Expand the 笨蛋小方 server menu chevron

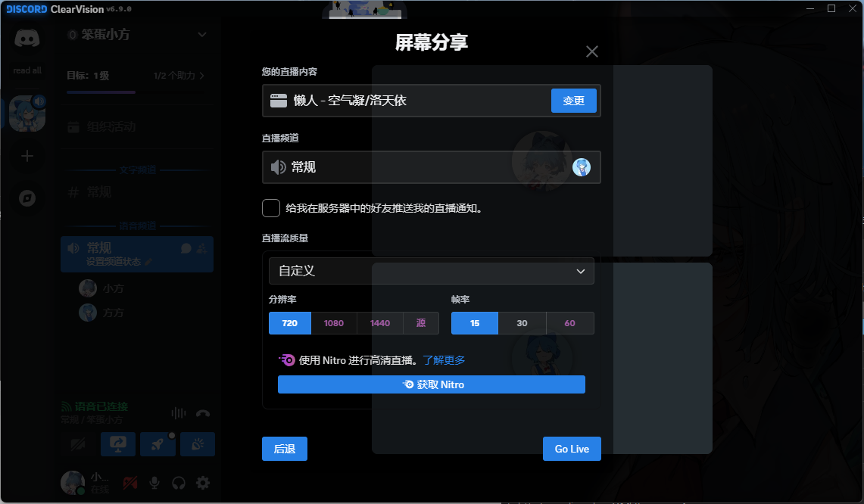click(201, 34)
